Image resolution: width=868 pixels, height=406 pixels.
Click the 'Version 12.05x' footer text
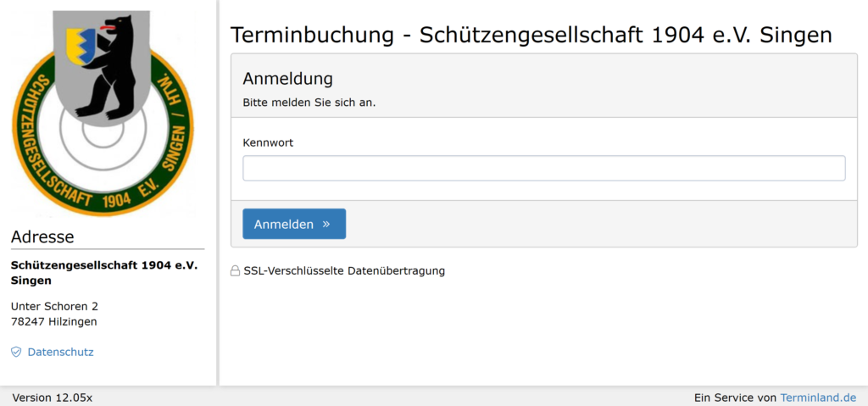coord(52,398)
